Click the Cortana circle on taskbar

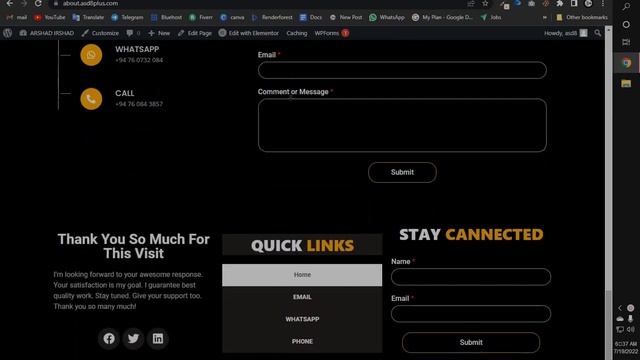pyautogui.click(x=626, y=24)
